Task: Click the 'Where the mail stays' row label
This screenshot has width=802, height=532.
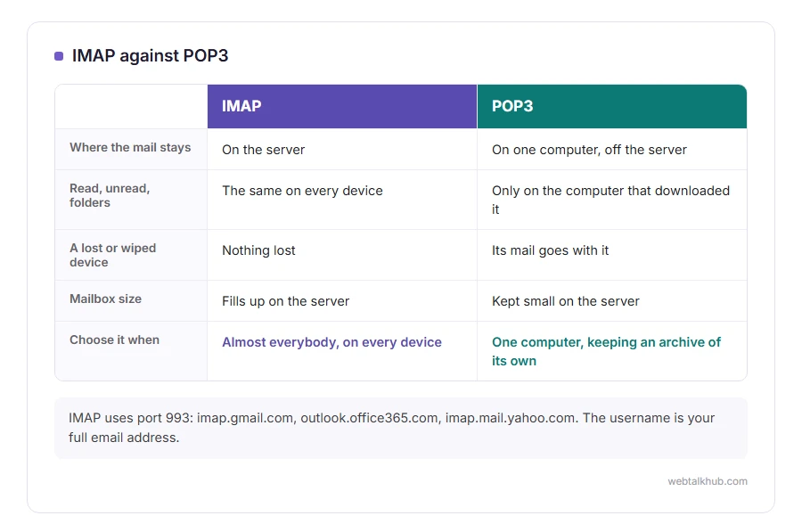Action: click(130, 147)
